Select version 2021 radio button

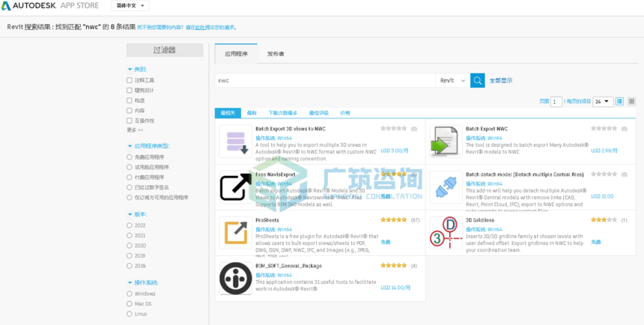pyautogui.click(x=130, y=235)
